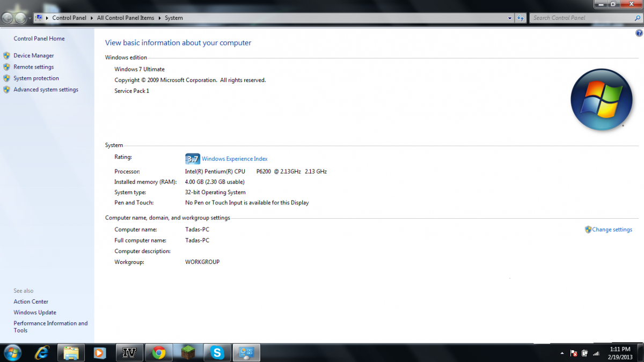Open System protection
Screen dimensions: 644x362
coord(36,78)
